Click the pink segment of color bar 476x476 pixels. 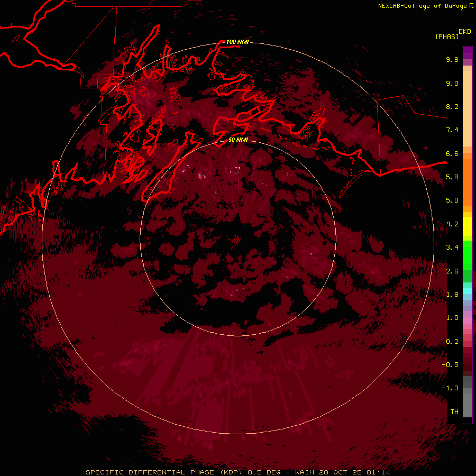point(467,321)
